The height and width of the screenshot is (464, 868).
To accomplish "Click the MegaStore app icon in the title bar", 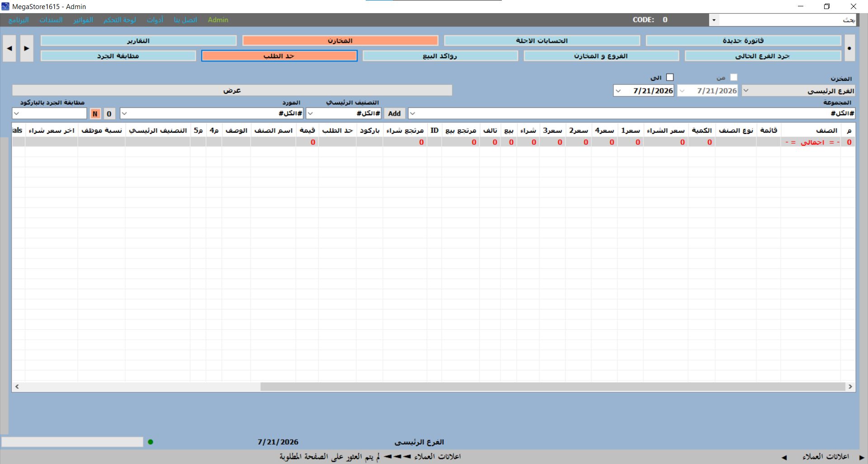I will [x=5, y=6].
